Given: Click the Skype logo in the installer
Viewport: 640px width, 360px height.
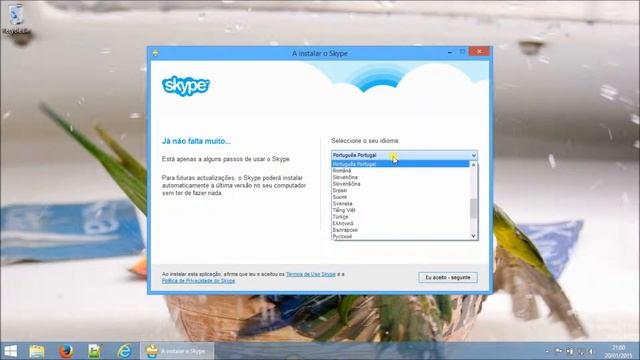Looking at the screenshot, I should (186, 86).
